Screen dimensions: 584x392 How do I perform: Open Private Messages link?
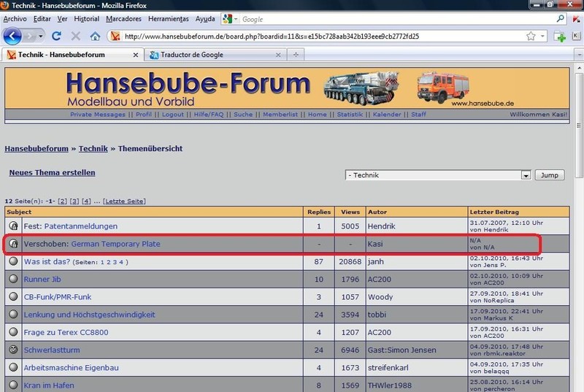[x=98, y=115]
